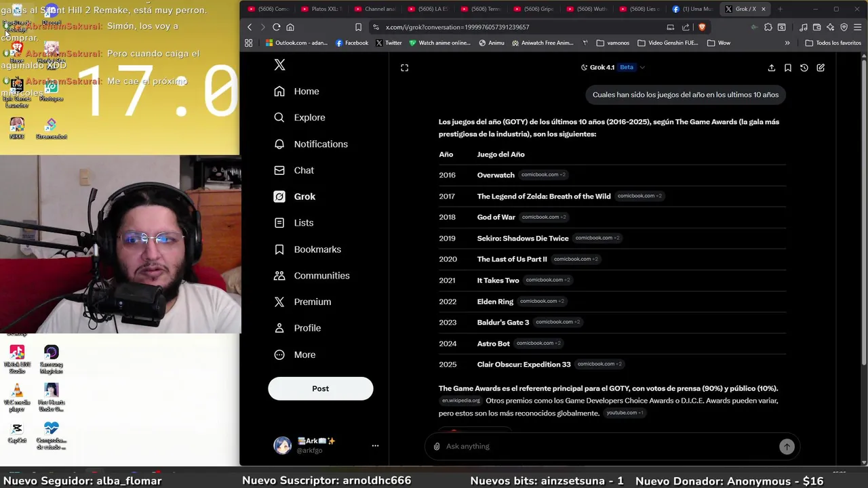Share the Grok conversation
Screen dimensions: 868x488
click(772, 68)
